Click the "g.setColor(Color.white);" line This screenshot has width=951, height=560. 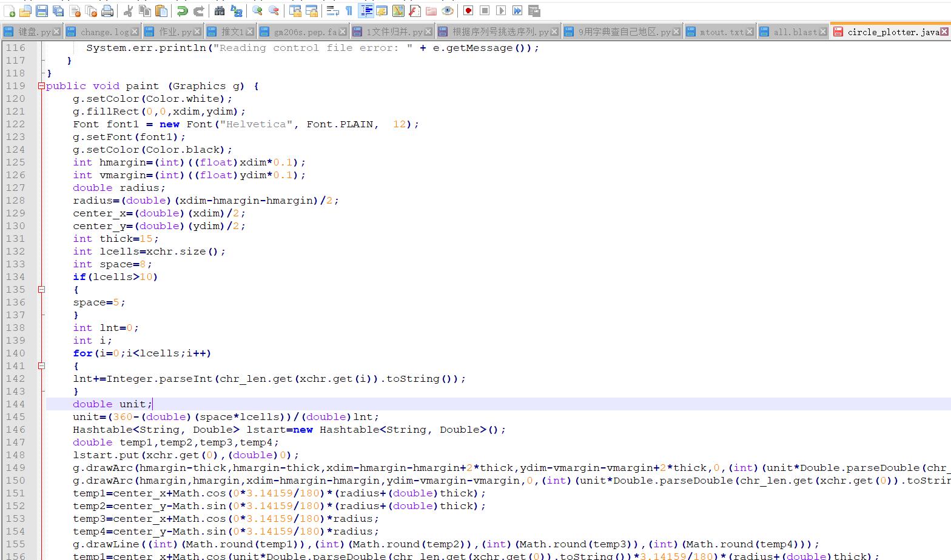tap(153, 99)
